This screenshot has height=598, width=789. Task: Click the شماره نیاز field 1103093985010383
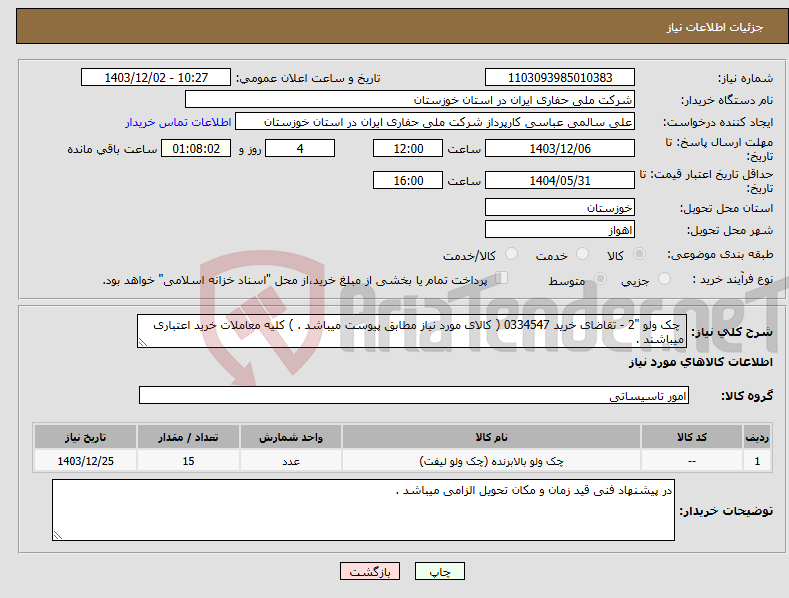click(x=560, y=78)
